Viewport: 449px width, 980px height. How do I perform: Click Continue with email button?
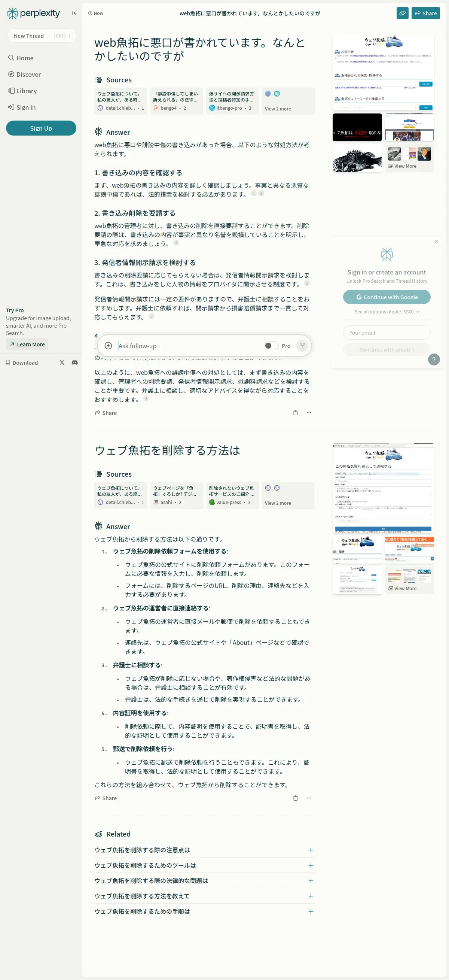pos(387,349)
